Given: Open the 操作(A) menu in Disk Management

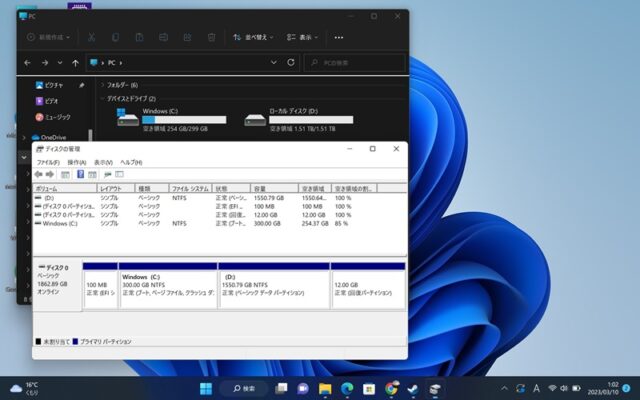Looking at the screenshot, I should (x=76, y=162).
